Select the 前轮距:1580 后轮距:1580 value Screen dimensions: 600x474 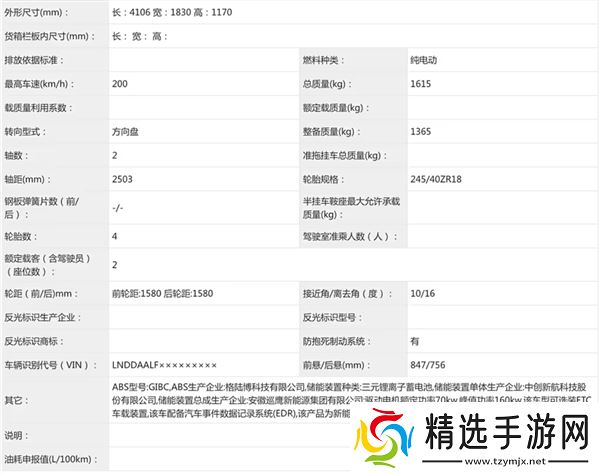pyautogui.click(x=162, y=293)
